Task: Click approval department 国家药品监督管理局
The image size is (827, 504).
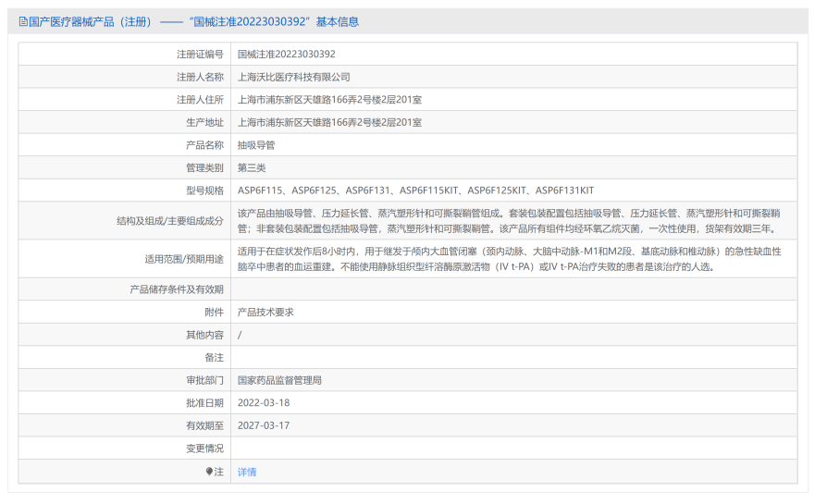Action: [x=279, y=380]
